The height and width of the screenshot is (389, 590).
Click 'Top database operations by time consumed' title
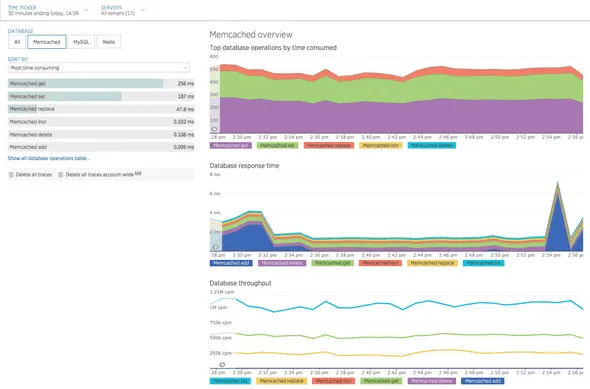(x=273, y=48)
